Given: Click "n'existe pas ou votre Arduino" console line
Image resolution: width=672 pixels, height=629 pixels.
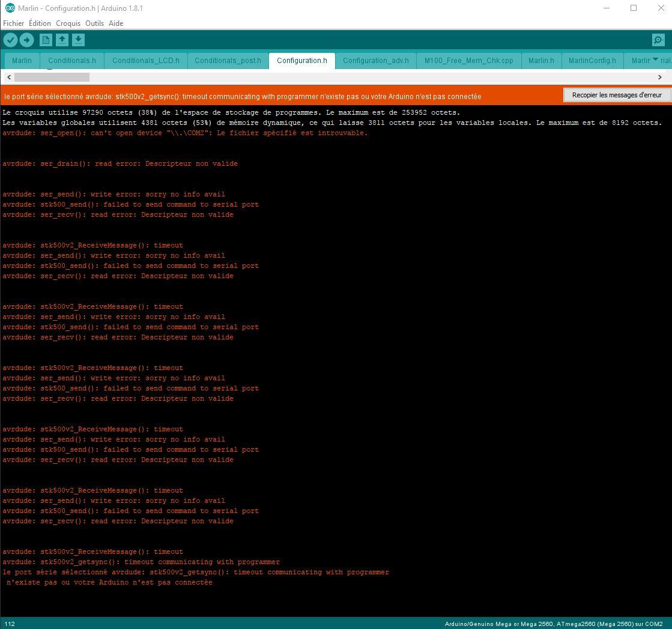Looking at the screenshot, I should click(109, 583).
